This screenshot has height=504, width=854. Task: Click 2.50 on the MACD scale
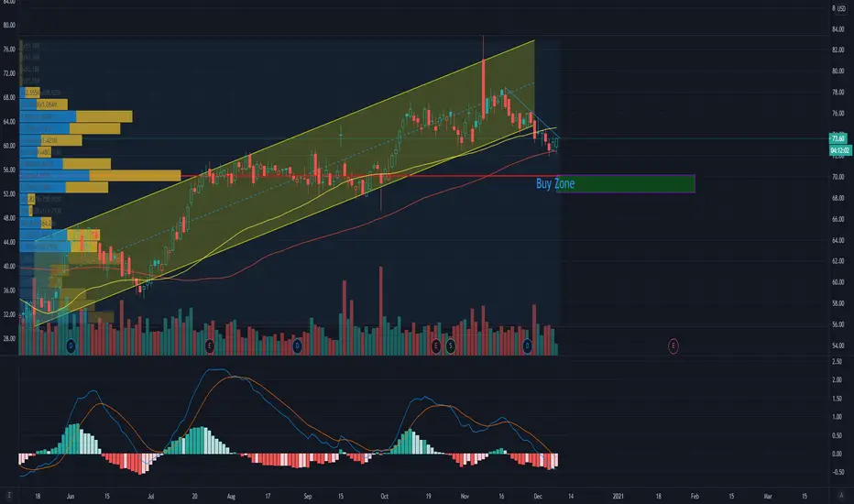[837, 361]
